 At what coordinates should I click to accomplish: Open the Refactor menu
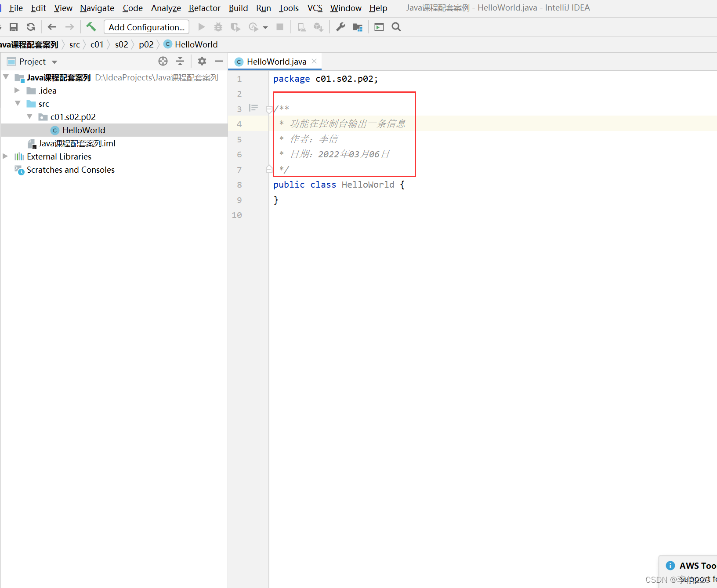coord(204,8)
